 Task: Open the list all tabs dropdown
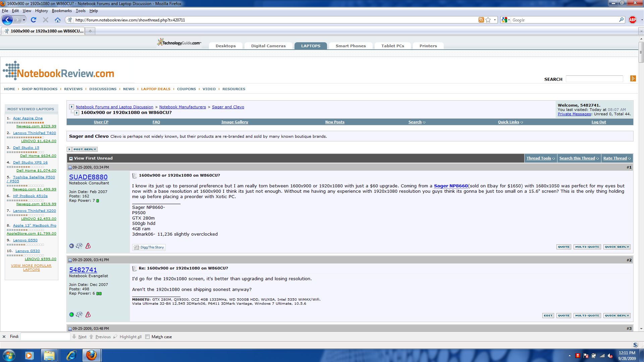point(641,31)
